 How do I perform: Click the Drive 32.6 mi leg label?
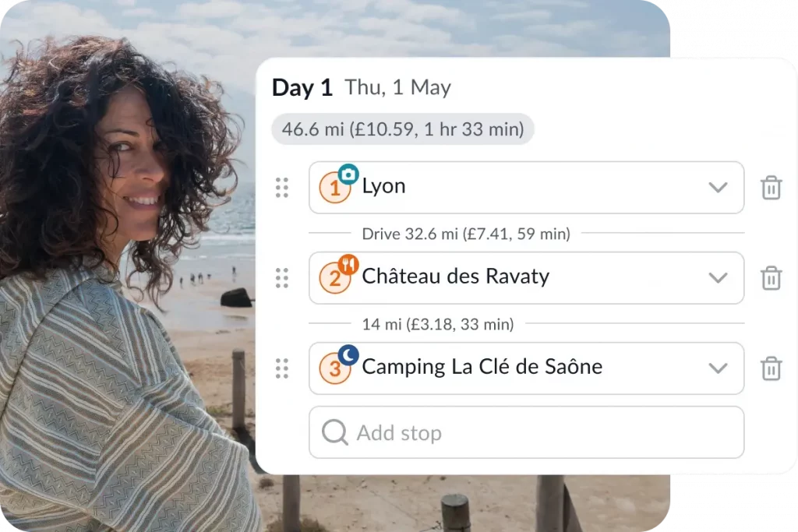tap(466, 234)
